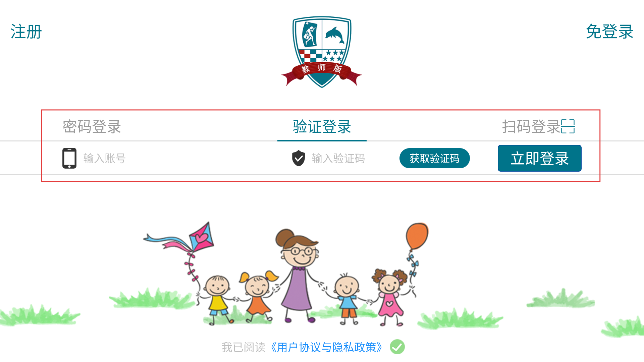
Task: Click the shield checkmark verification icon
Action: [x=299, y=158]
